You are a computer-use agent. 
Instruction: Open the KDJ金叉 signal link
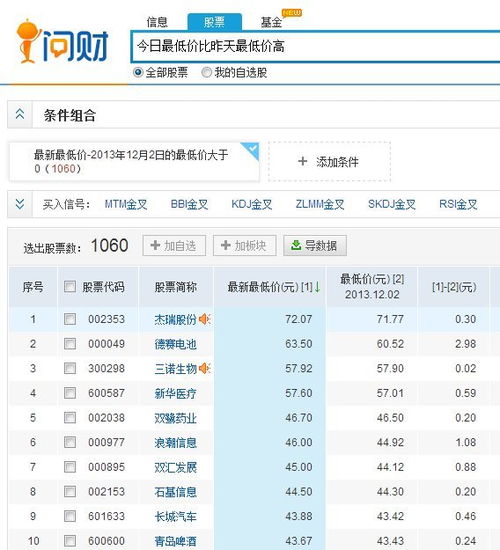(x=252, y=204)
